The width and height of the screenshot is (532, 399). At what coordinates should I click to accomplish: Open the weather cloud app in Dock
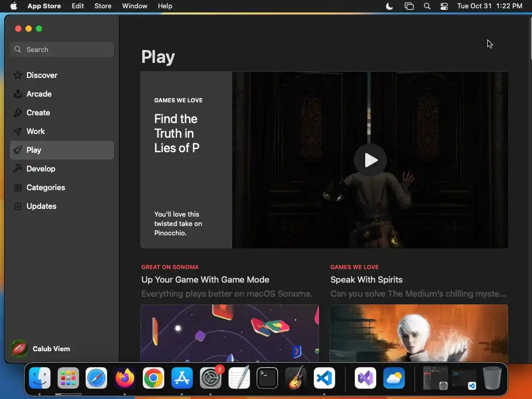394,378
